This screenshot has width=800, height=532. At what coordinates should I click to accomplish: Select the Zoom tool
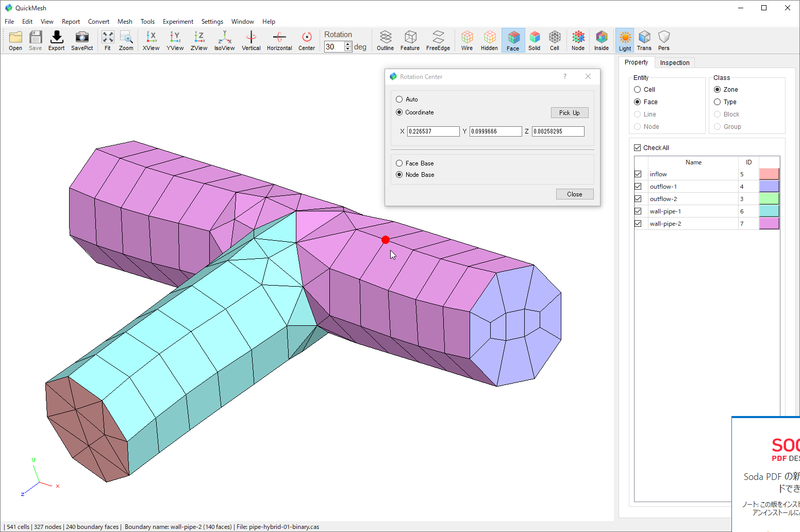tap(126, 40)
